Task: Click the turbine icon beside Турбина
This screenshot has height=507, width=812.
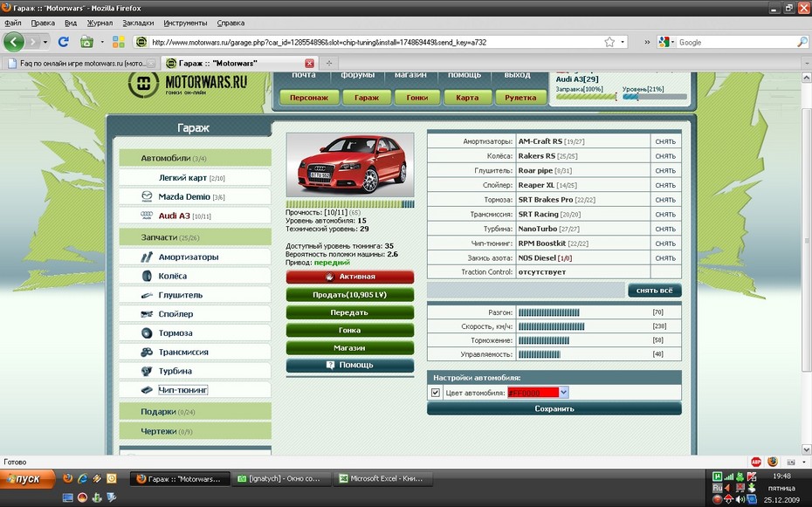Action: [x=147, y=372]
